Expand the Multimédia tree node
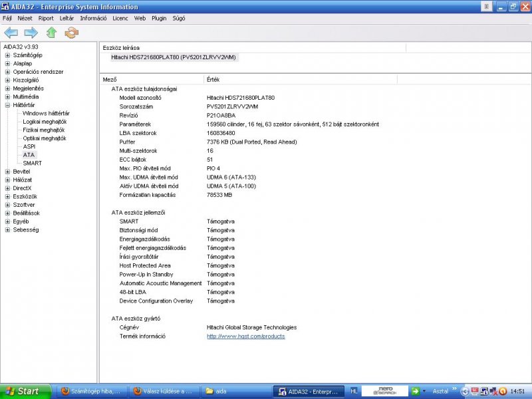532x399 pixels. (7, 96)
